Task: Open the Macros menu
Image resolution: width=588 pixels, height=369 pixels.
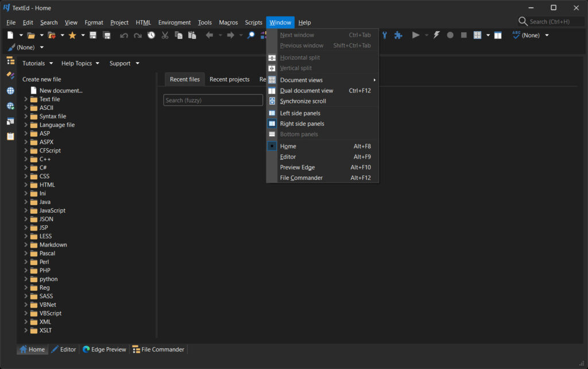Action: pyautogui.click(x=229, y=22)
